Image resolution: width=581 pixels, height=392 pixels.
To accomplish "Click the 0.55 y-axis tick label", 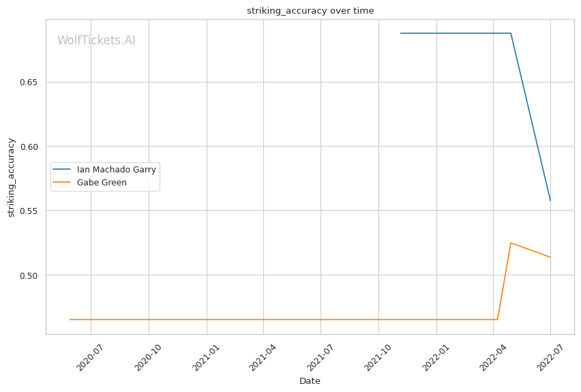I will [29, 211].
